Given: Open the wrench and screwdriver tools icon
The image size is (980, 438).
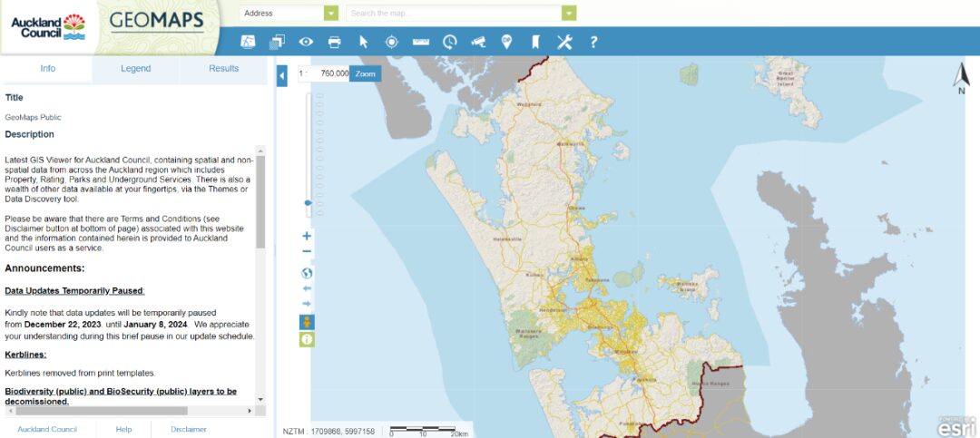Looking at the screenshot, I should [x=564, y=42].
